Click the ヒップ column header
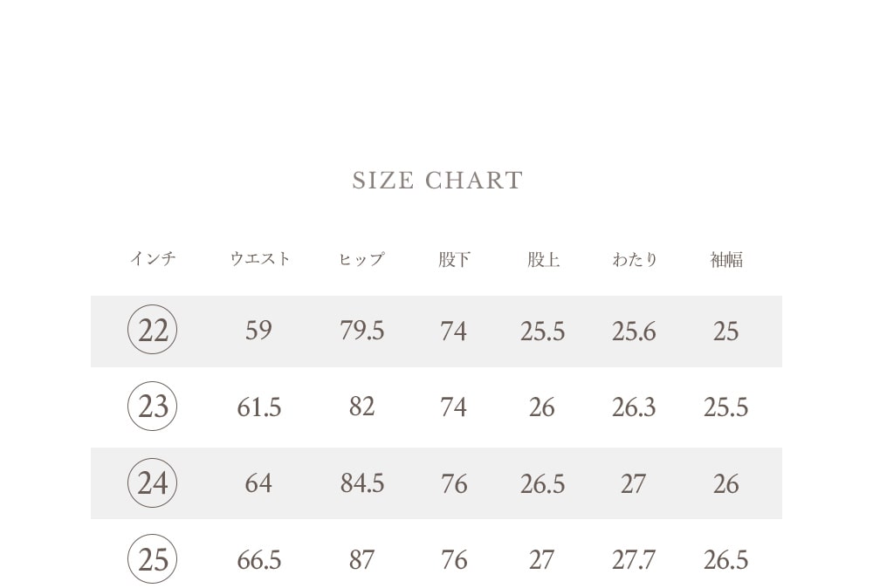 click(x=362, y=259)
